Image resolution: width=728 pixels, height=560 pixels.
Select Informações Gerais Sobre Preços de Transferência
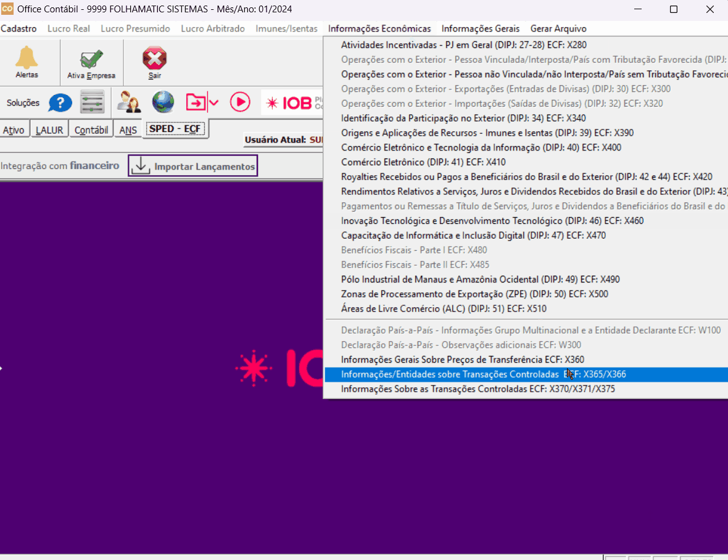[462, 360]
